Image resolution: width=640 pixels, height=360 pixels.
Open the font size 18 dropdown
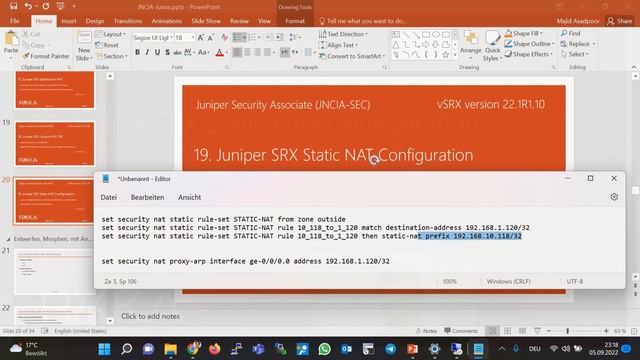(193, 38)
